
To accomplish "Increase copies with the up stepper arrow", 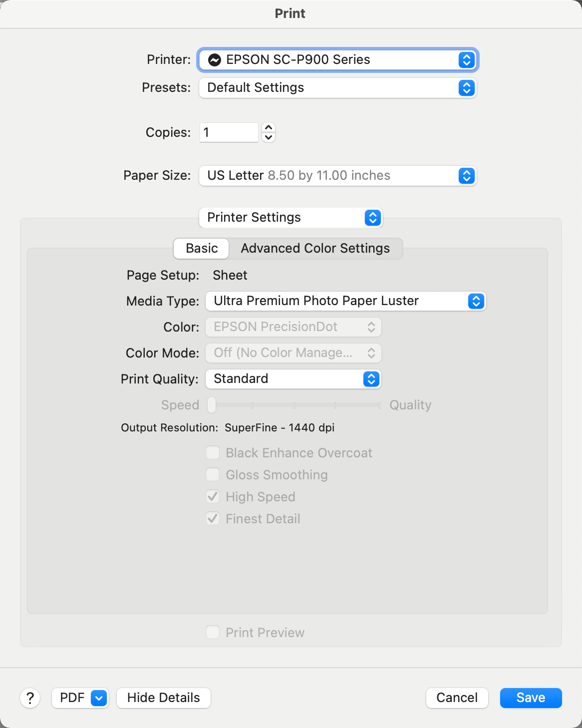I will [269, 128].
